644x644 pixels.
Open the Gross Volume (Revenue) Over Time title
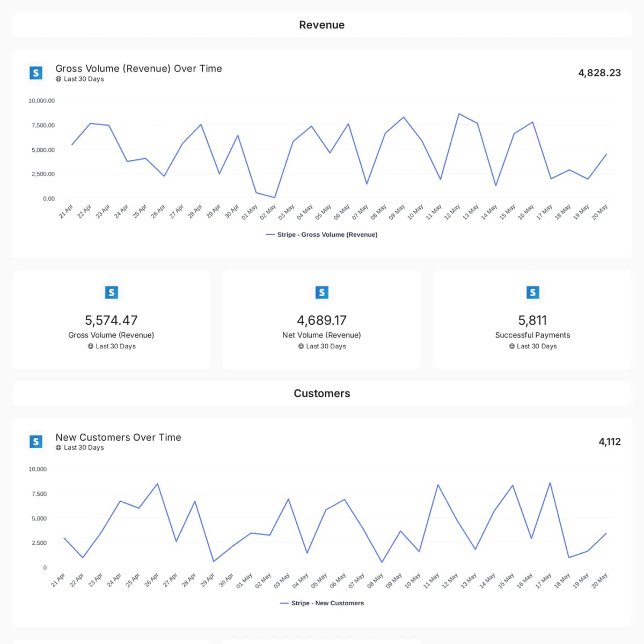139,69
